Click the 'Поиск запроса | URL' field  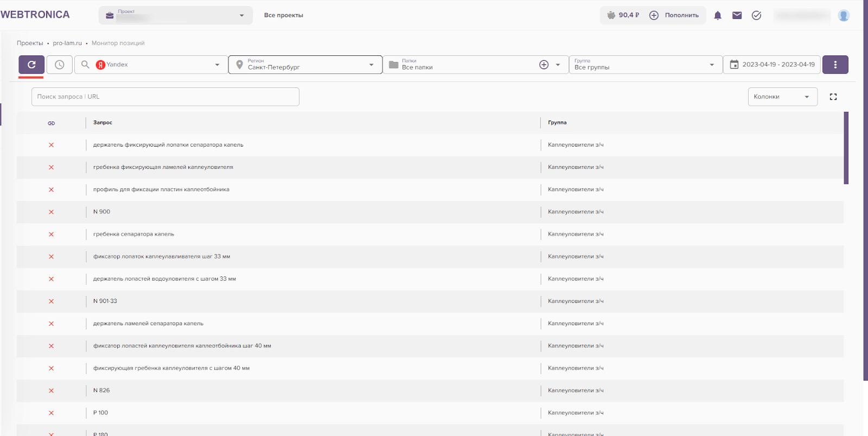coord(165,97)
